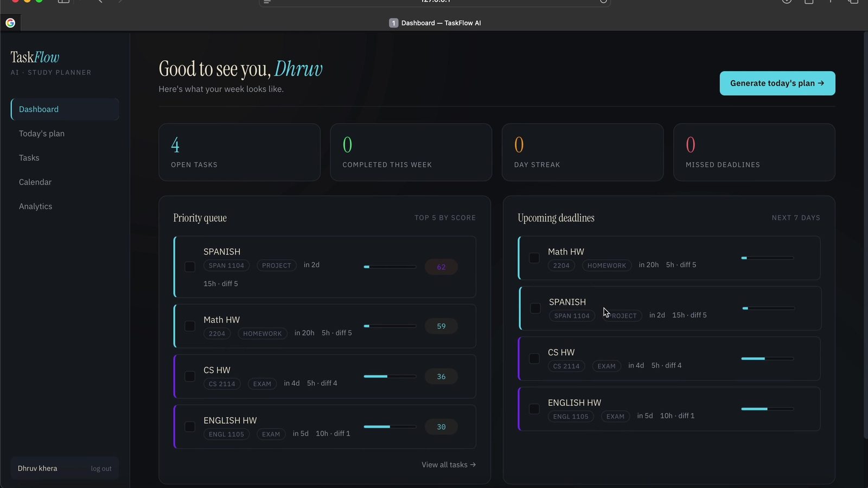The height and width of the screenshot is (488, 868).
Task: Open the pinned Google tab
Action: point(10,23)
